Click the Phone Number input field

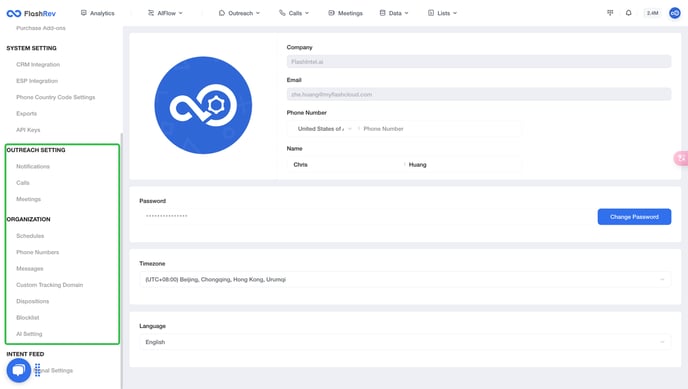point(441,129)
